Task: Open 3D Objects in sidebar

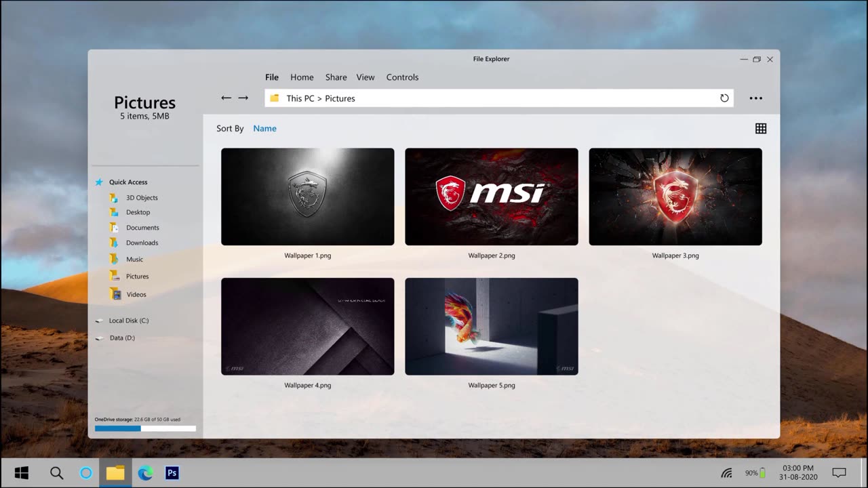Action: [x=142, y=198]
